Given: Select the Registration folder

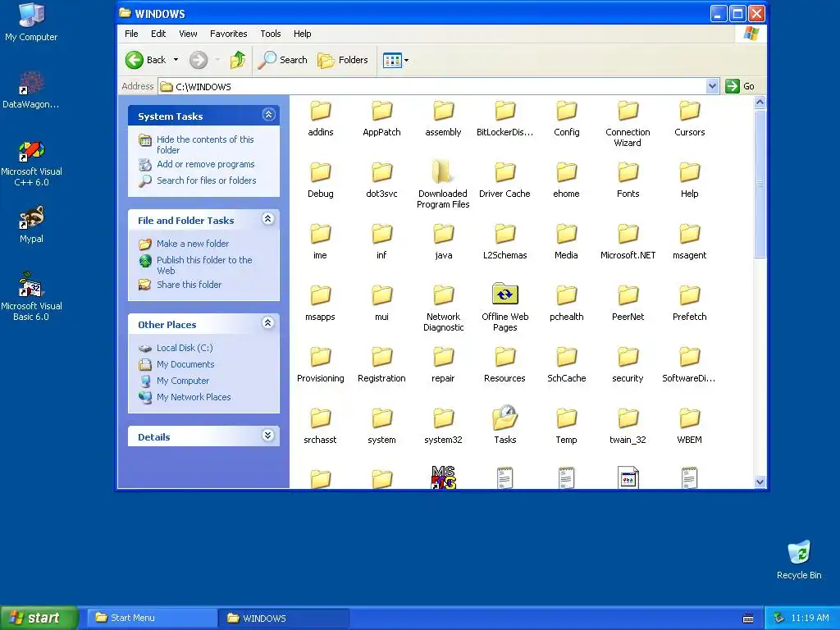Looking at the screenshot, I should tap(381, 365).
